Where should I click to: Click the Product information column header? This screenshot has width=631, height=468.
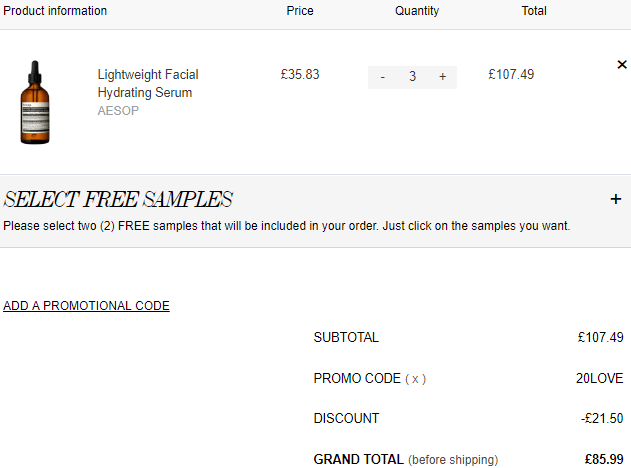(55, 11)
